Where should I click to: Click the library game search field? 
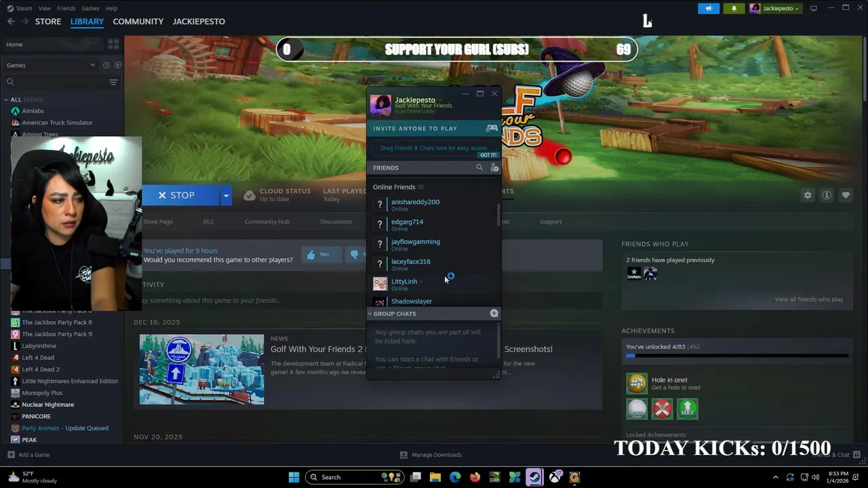point(58,82)
